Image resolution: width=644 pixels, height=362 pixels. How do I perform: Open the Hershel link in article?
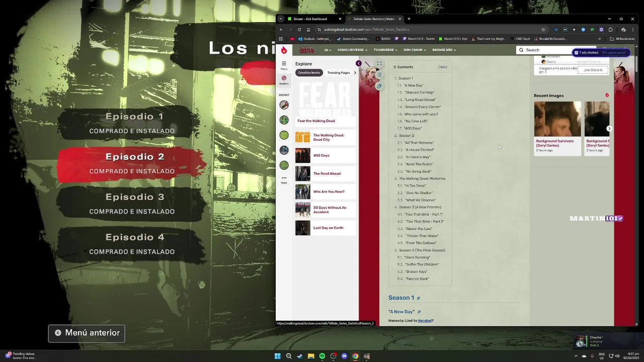pyautogui.click(x=425, y=321)
